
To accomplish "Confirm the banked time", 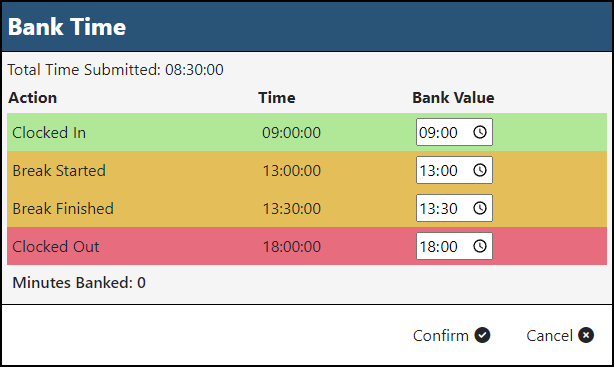I will pyautogui.click(x=451, y=336).
